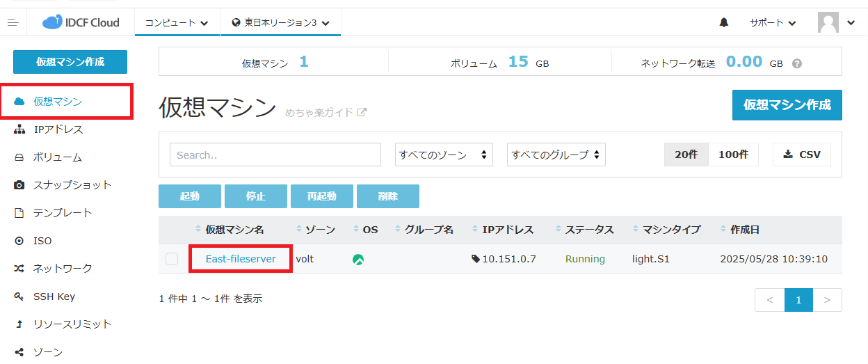Click the hamburger menu icon
This screenshot has height=364, width=868.
(13, 23)
